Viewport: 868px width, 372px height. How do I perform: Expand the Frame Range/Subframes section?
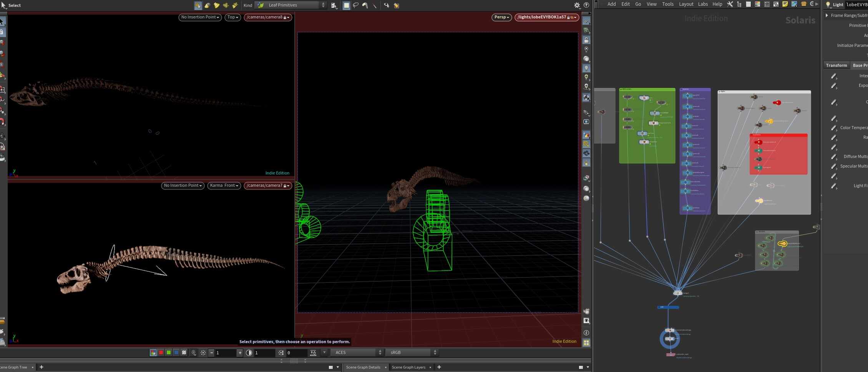[x=827, y=15]
